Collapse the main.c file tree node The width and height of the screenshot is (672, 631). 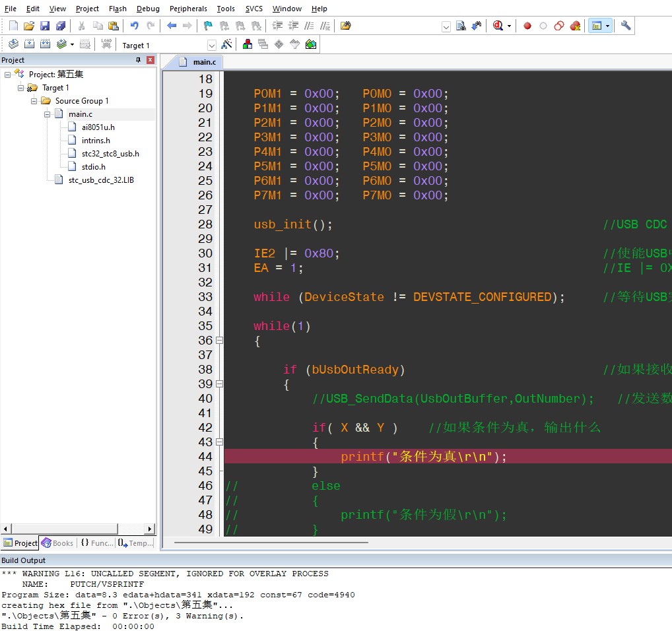pos(48,114)
